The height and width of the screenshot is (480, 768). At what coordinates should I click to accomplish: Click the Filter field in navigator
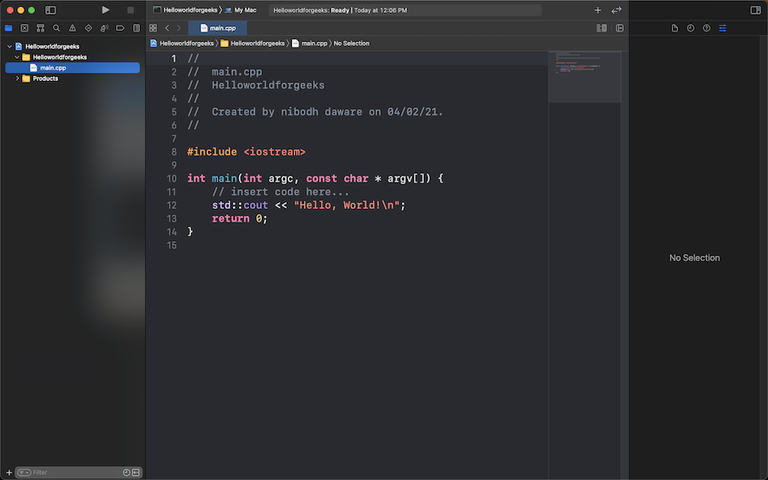[x=72, y=472]
